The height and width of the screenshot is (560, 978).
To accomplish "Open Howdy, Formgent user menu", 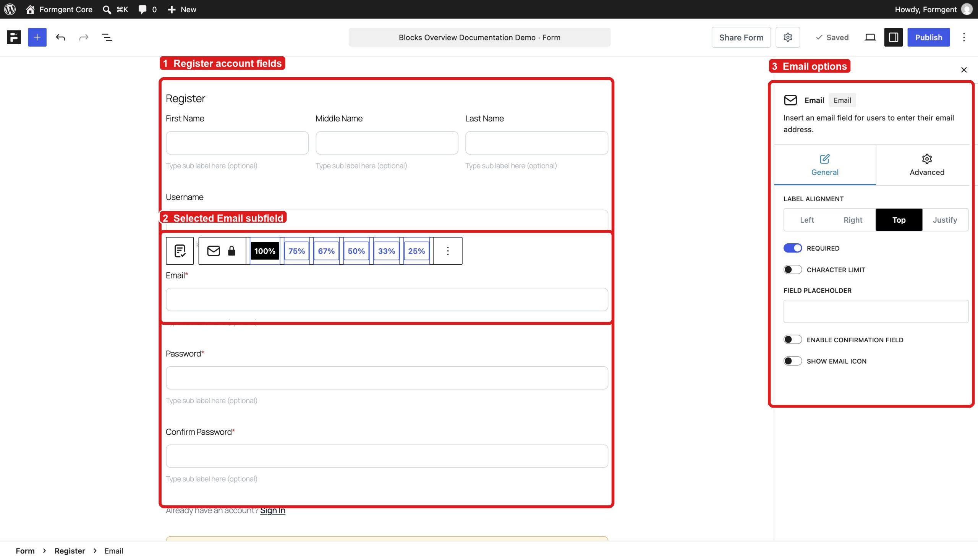I will tap(933, 9).
